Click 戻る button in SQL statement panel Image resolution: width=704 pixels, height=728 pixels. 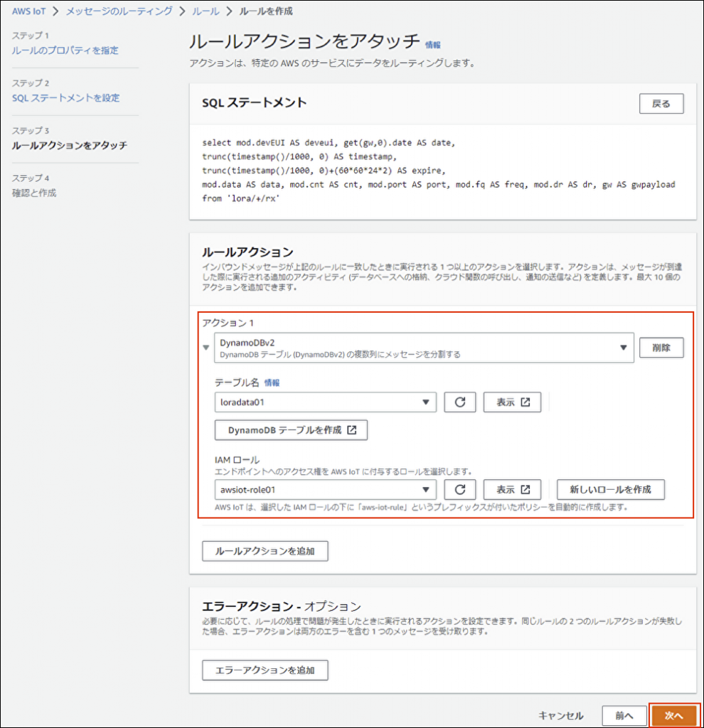(x=661, y=104)
